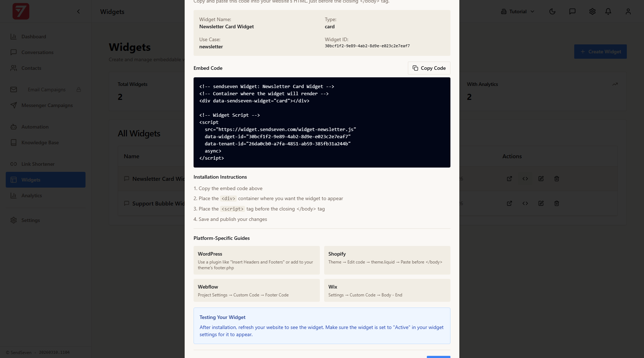The height and width of the screenshot is (358, 644).
Task: Click the Knowledge Base book icon
Action: 14,142
